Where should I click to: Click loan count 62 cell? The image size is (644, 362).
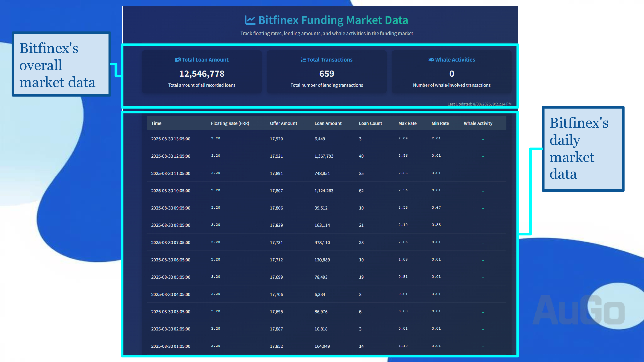point(361,191)
